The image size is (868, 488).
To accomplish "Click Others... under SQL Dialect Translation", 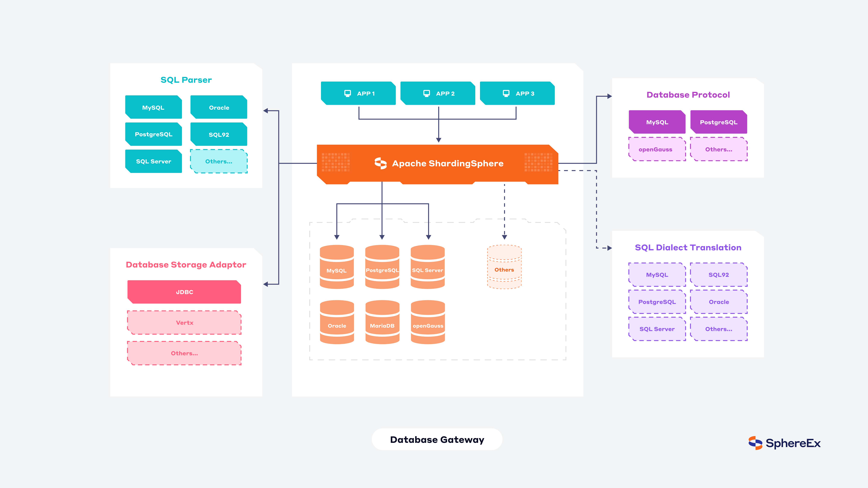I will (719, 329).
